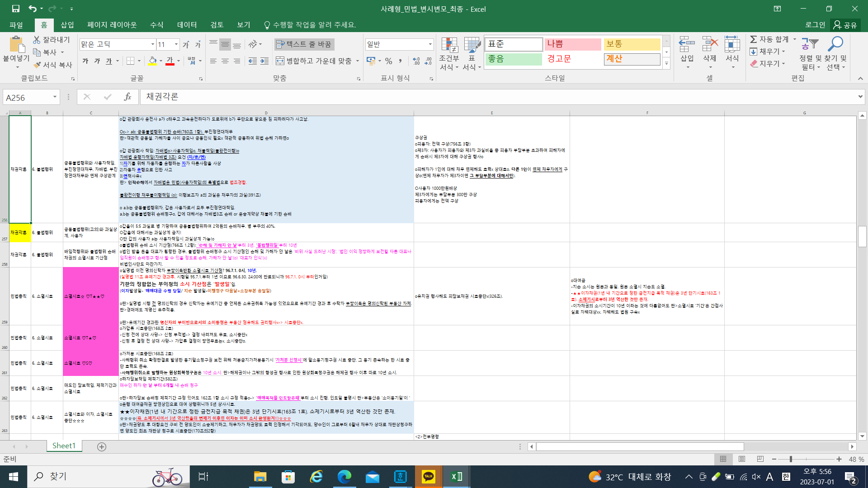
Task: Click the Share (공유) button
Action: tap(845, 25)
